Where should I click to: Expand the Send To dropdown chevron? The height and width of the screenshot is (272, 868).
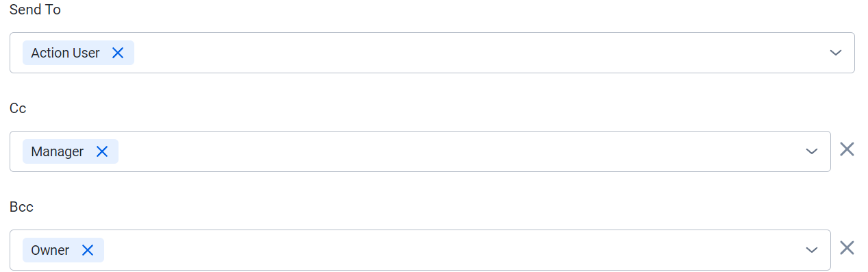pos(835,53)
